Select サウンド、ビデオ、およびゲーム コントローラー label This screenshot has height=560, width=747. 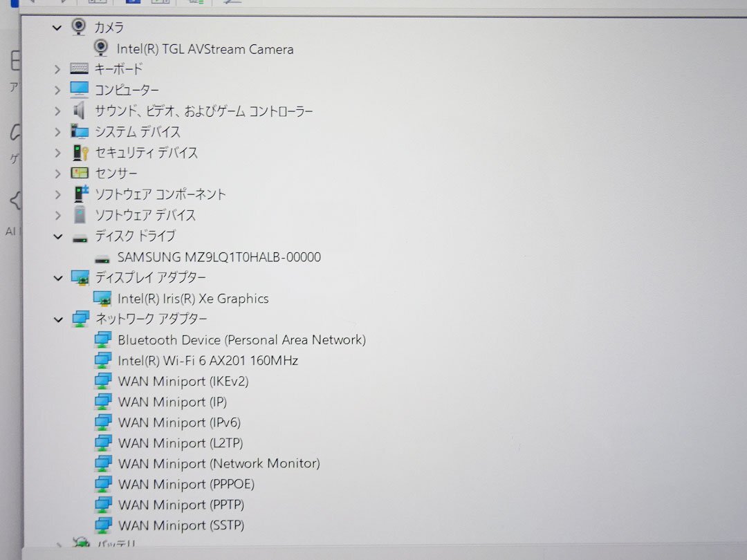(203, 111)
